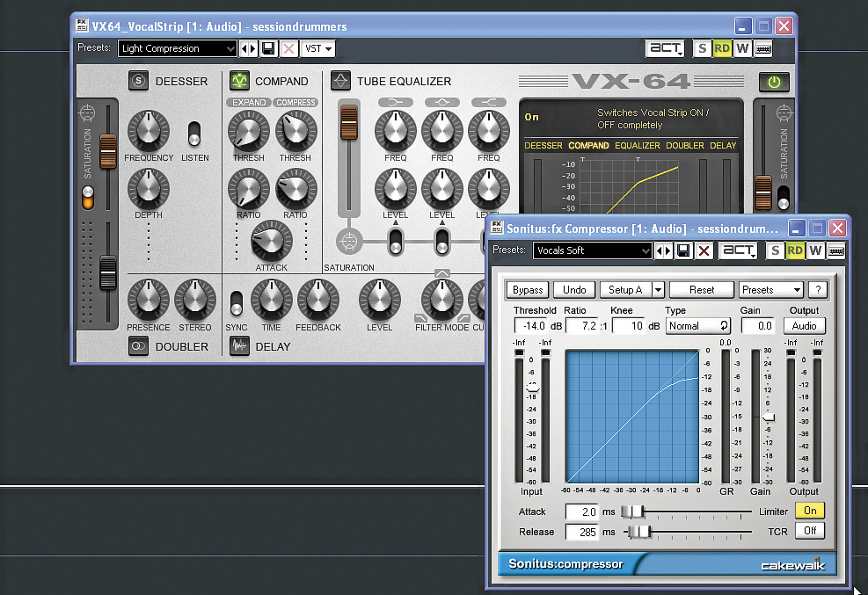Click keyboard icon in VX64 window toolbar
The width and height of the screenshot is (868, 595).
762,48
